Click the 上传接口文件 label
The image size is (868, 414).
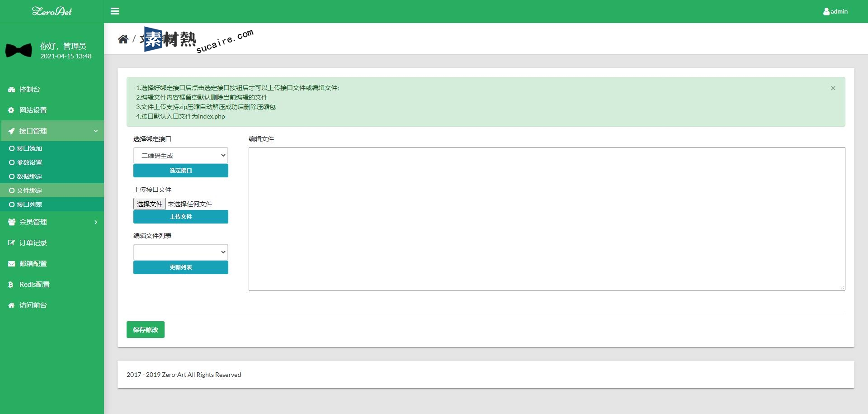pyautogui.click(x=152, y=190)
